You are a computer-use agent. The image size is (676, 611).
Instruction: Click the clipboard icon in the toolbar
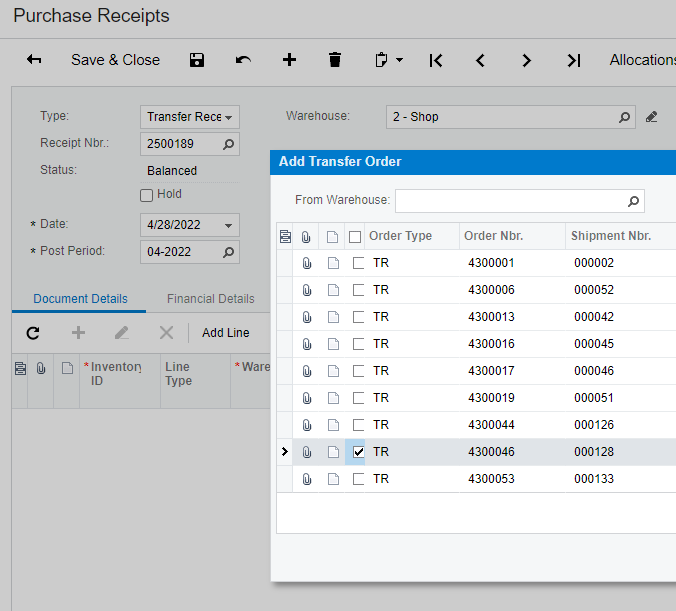click(381, 60)
